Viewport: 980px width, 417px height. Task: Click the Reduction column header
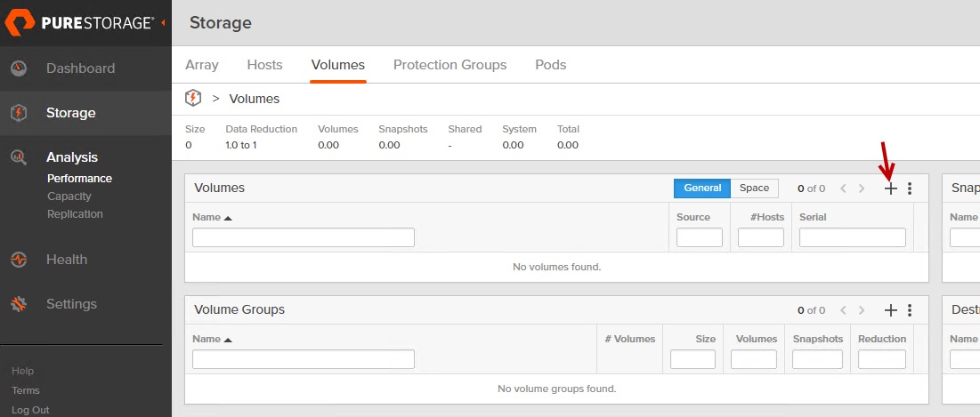coord(882,339)
